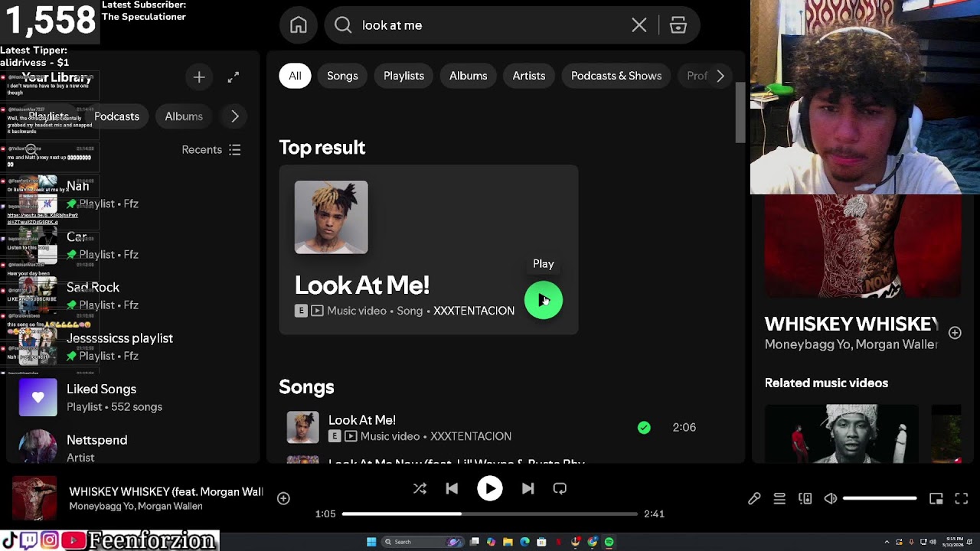
Task: Click the Look At Me! top result cover art
Action: [x=332, y=217]
